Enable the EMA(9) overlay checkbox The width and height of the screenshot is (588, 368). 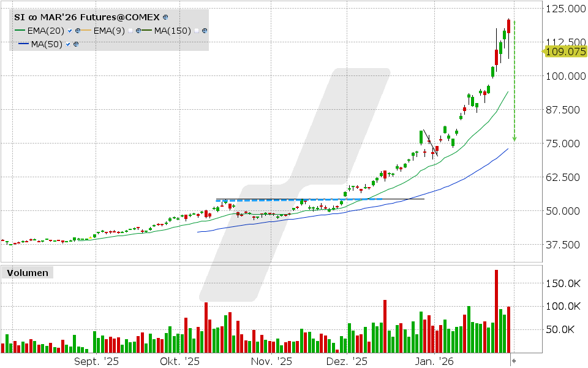(x=130, y=29)
